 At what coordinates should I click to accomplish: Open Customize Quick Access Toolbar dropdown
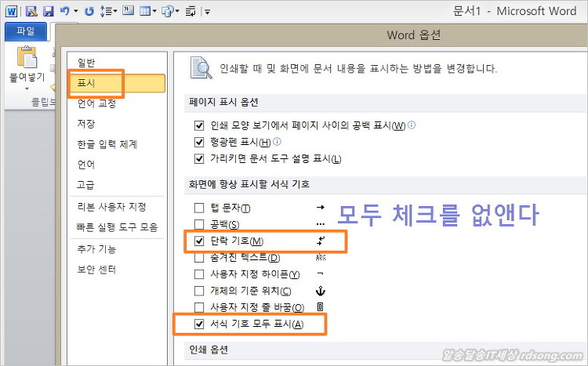[208, 13]
